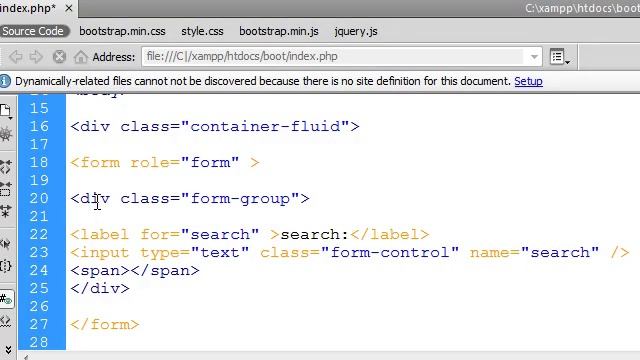This screenshot has height=360, width=640.
Task: Click the Setup link in the info bar
Action: click(x=528, y=81)
